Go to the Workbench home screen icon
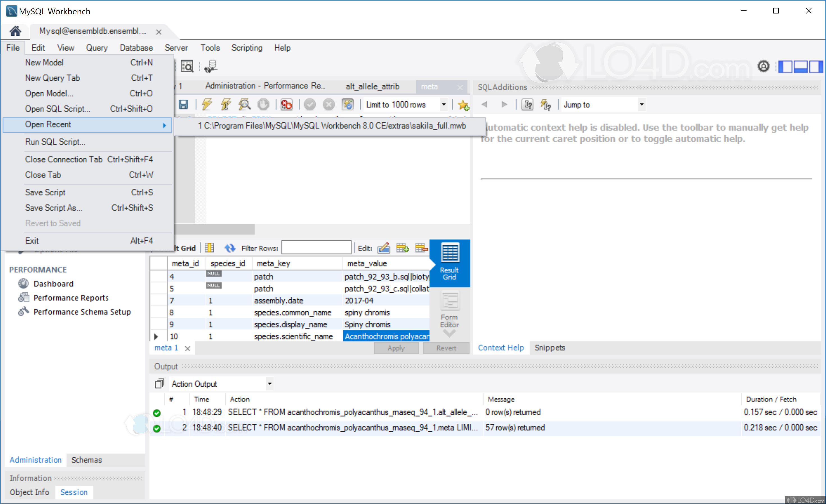Image resolution: width=826 pixels, height=504 pixels. (x=15, y=31)
